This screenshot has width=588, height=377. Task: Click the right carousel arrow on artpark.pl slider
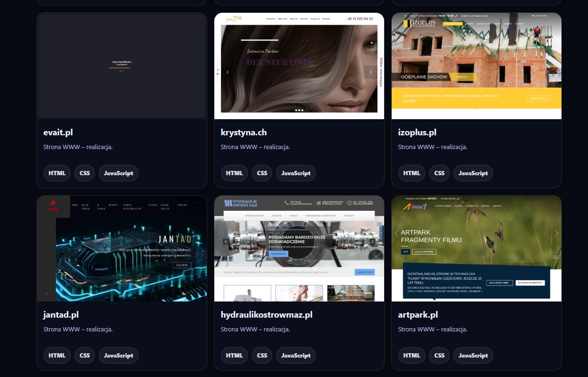point(556,233)
